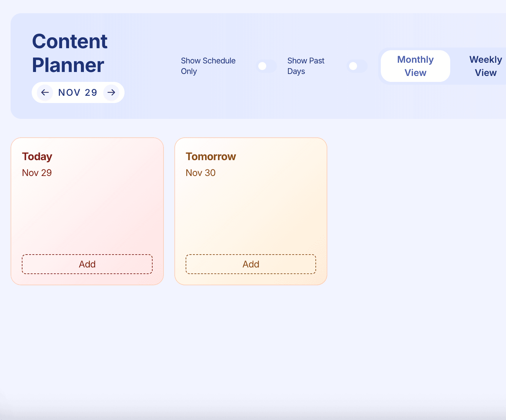Screen dimensions: 506x420
Task: Go to previous day with left arrow
Action: [45, 92]
